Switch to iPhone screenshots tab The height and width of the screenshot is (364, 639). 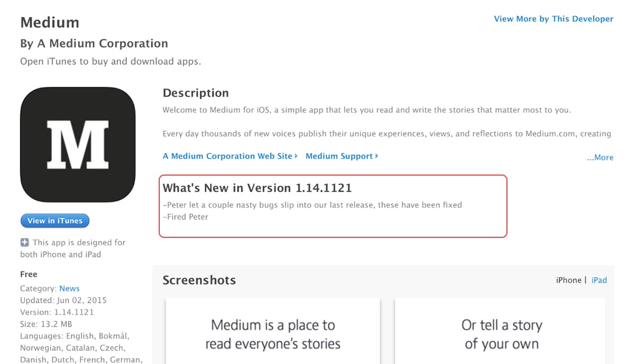(x=568, y=280)
